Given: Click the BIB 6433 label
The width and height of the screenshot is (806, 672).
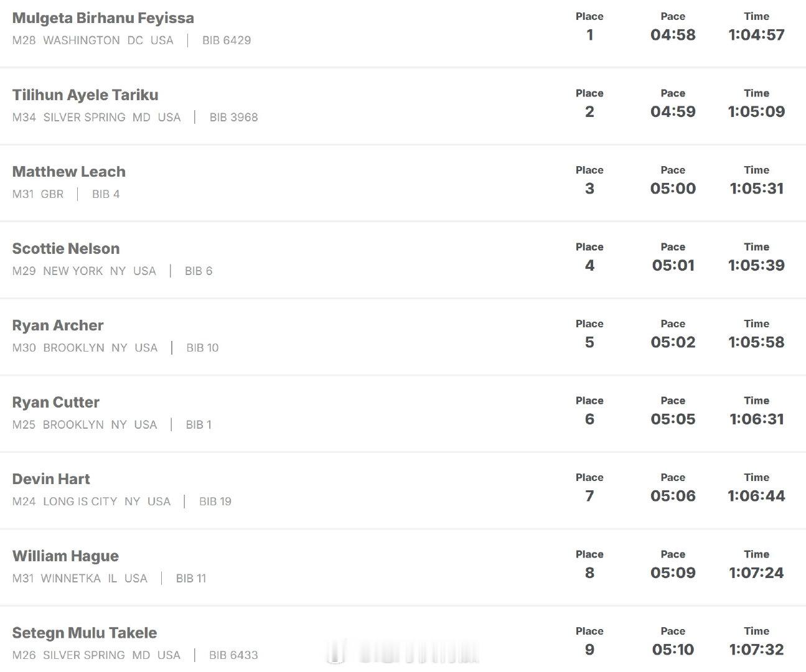Looking at the screenshot, I should [x=233, y=655].
